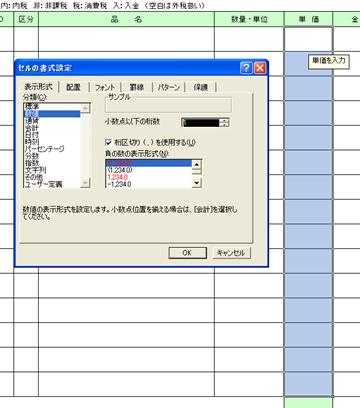Click the category list scroll-down arrow
This screenshot has width=360, height=408.
click(85, 183)
